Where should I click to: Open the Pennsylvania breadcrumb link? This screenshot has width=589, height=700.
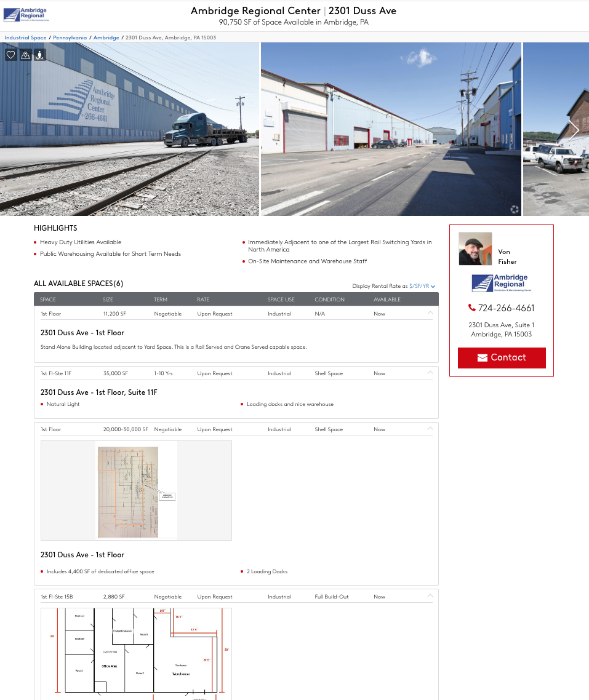70,38
